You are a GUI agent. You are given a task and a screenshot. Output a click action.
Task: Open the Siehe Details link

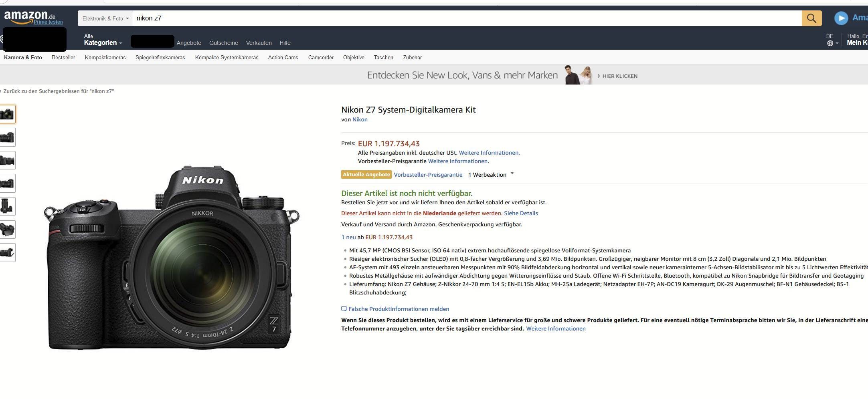[521, 213]
